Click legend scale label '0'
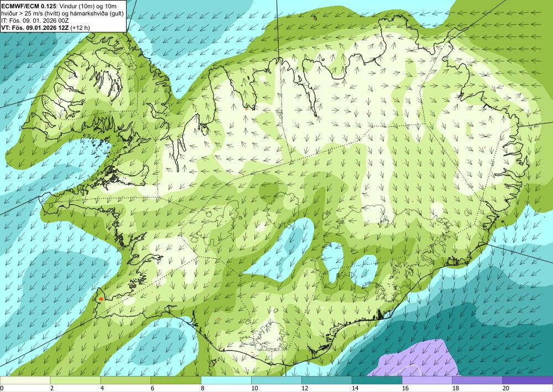Screen dimensions: 553x392 coord(2,389)
